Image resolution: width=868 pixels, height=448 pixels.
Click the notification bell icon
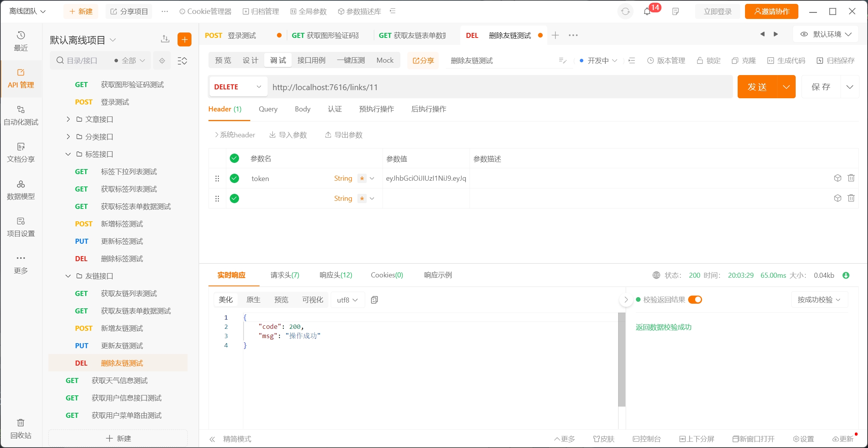pos(647,12)
